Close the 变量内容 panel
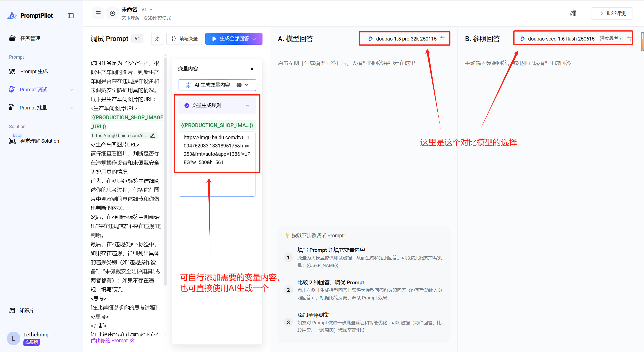The height and width of the screenshot is (352, 644). (252, 69)
